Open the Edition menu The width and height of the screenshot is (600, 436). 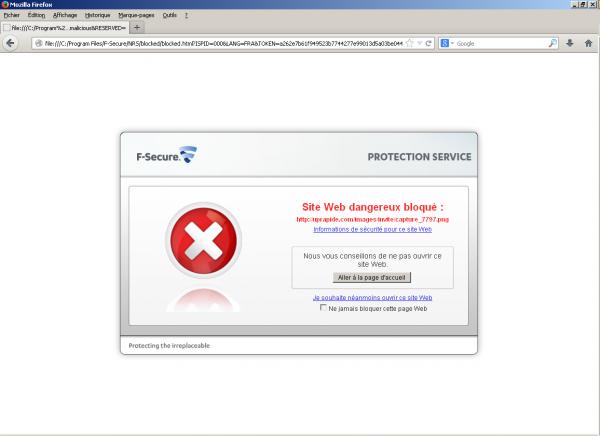[x=36, y=15]
